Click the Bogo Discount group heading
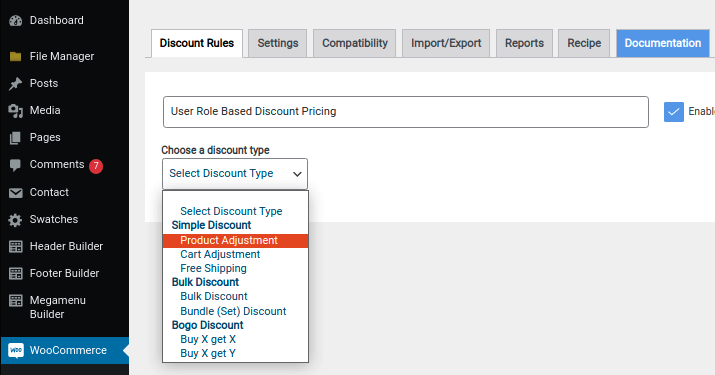The height and width of the screenshot is (375, 715). tap(207, 325)
